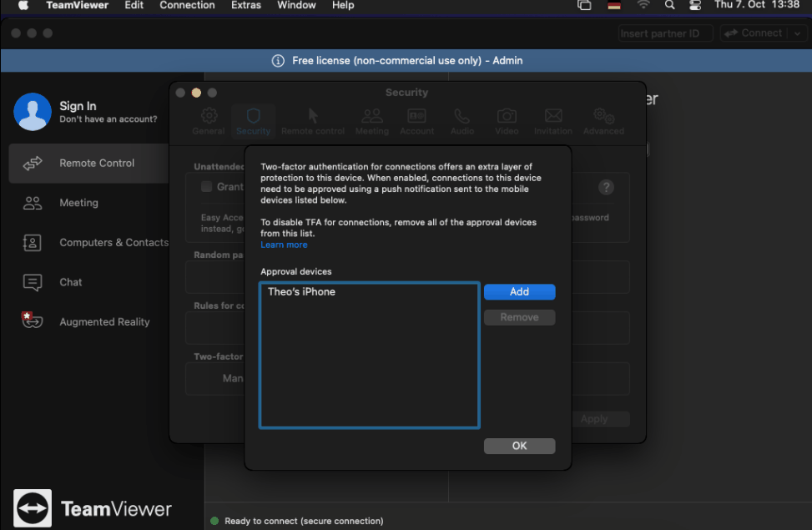Click the Remove device button

tap(519, 317)
